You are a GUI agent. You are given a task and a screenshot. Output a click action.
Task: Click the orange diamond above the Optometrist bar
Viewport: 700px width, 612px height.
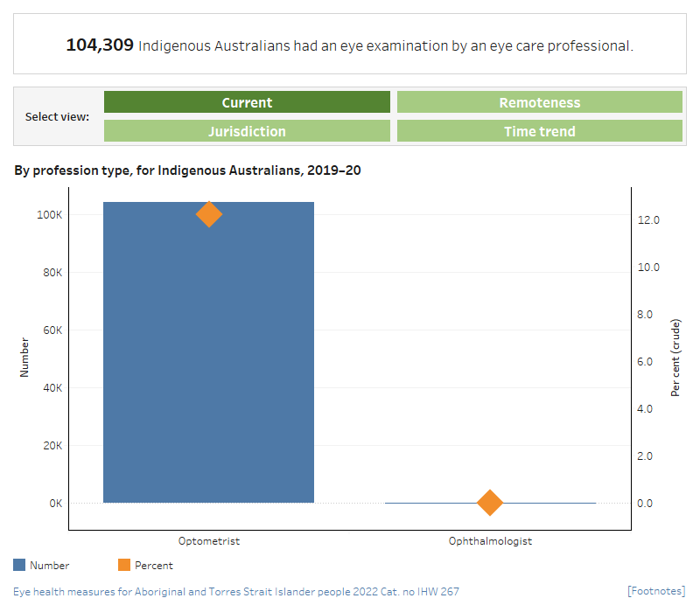(x=208, y=214)
